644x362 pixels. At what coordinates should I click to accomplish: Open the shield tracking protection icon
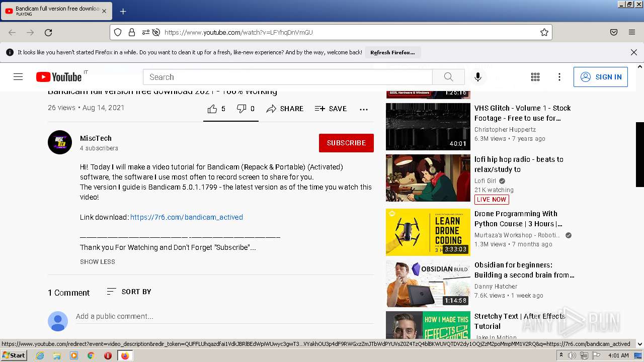(118, 32)
